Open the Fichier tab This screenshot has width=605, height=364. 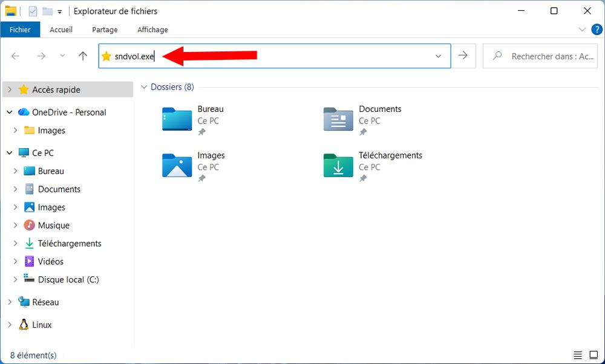click(20, 30)
